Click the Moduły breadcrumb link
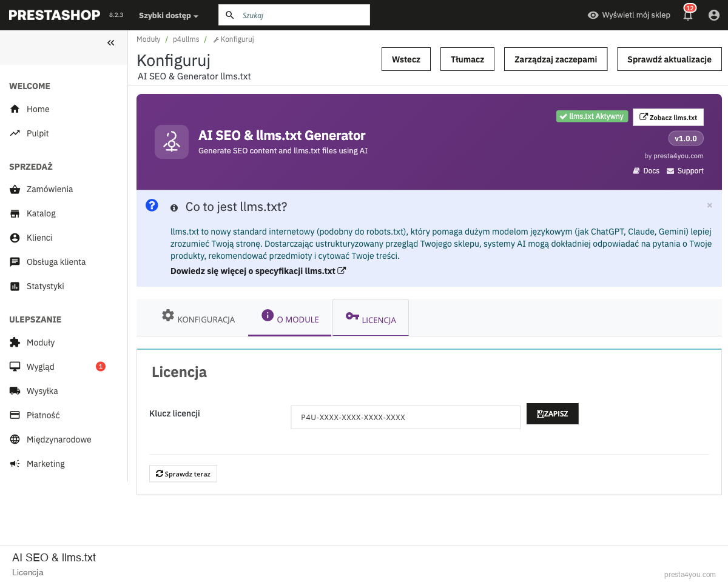The width and height of the screenshot is (728, 588). click(x=149, y=39)
